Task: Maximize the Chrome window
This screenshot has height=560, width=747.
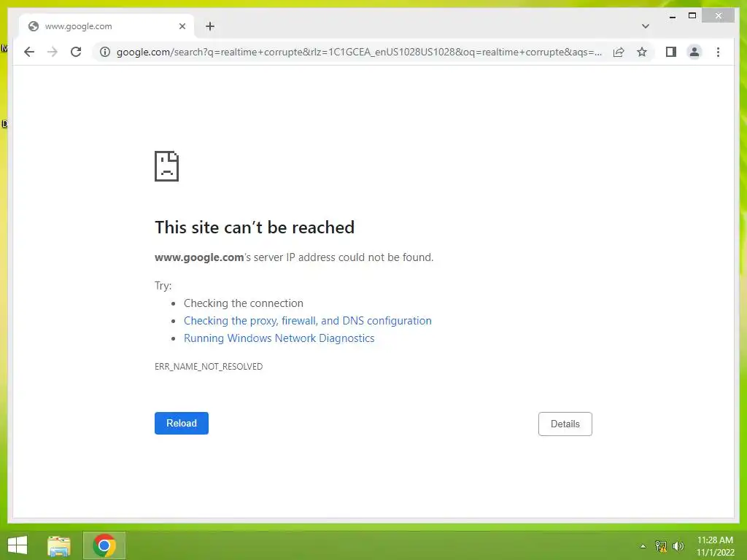Action: 692,16
